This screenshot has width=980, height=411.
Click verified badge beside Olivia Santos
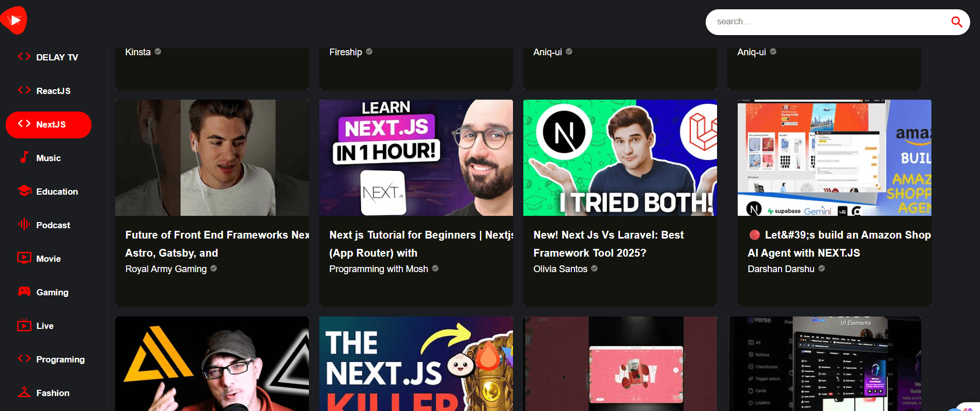click(x=595, y=268)
